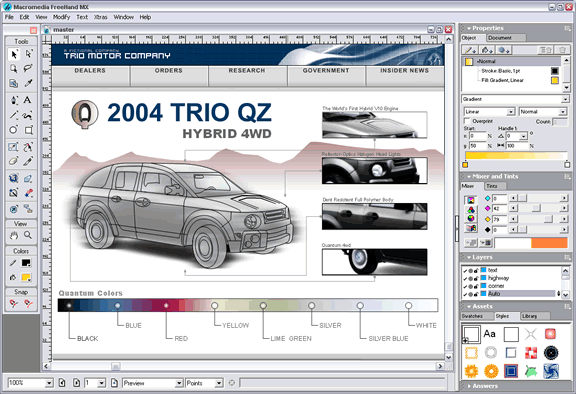Click the left gradient color stop swatch

[x=465, y=165]
